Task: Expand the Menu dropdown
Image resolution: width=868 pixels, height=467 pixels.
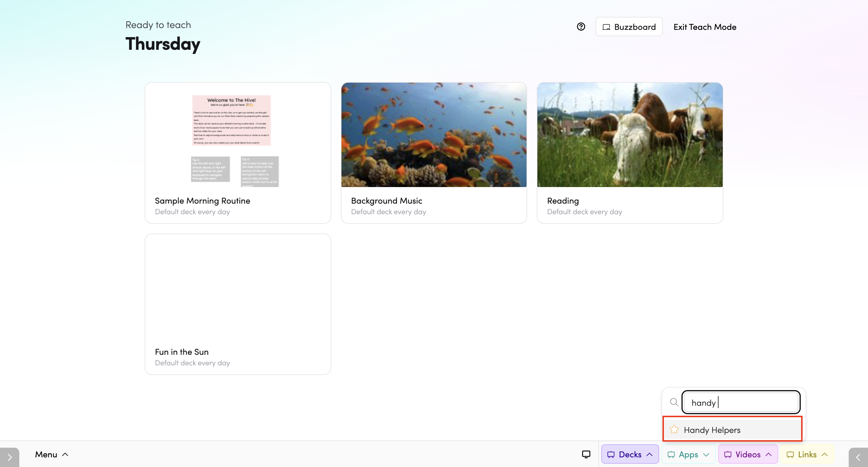Action: click(52, 454)
